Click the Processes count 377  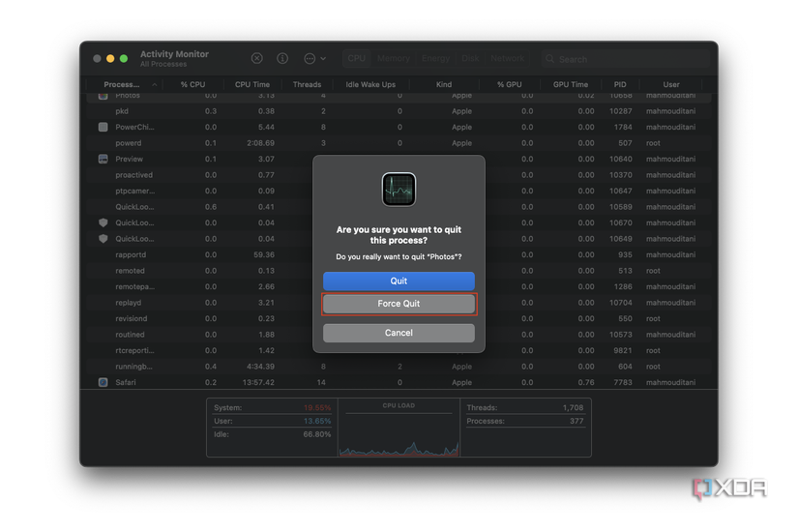click(576, 421)
